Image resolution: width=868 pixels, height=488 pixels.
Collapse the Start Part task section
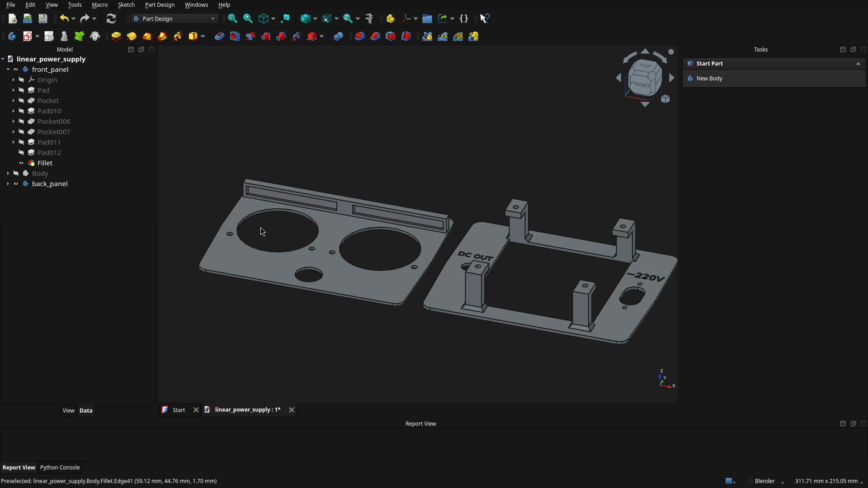coord(858,64)
